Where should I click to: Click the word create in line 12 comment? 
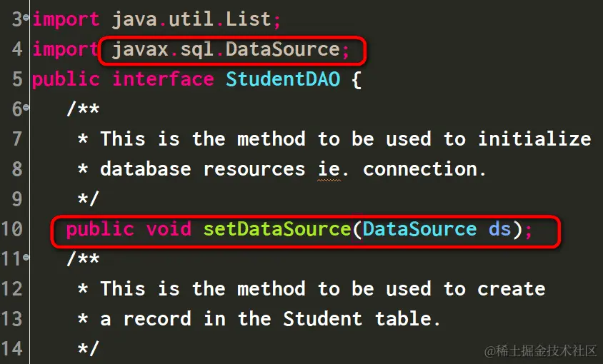512,288
